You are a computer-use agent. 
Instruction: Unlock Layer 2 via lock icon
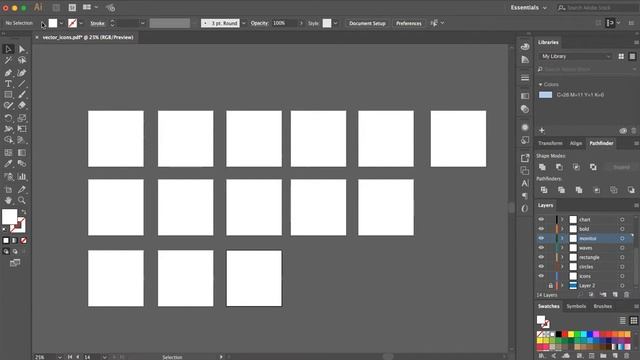click(x=550, y=286)
